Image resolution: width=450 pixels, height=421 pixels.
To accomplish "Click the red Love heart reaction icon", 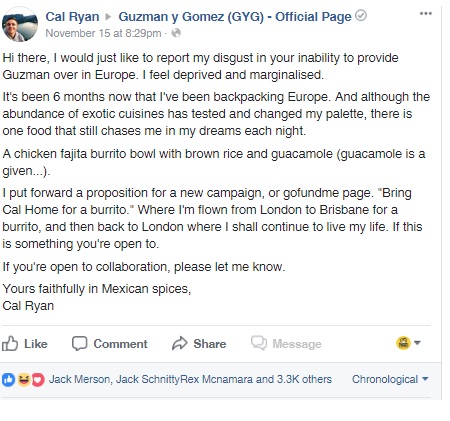I will tap(38, 380).
